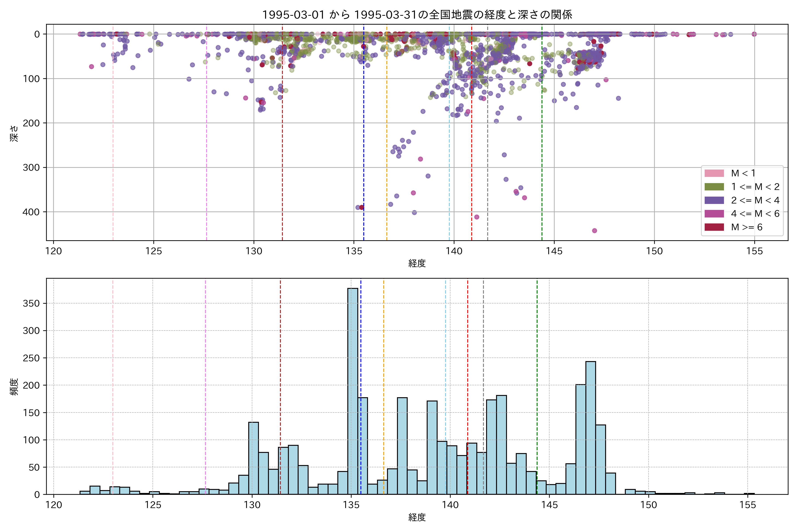The height and width of the screenshot is (532, 798).
Task: Click the histogram bar at longitude 130
Action: 253,458
